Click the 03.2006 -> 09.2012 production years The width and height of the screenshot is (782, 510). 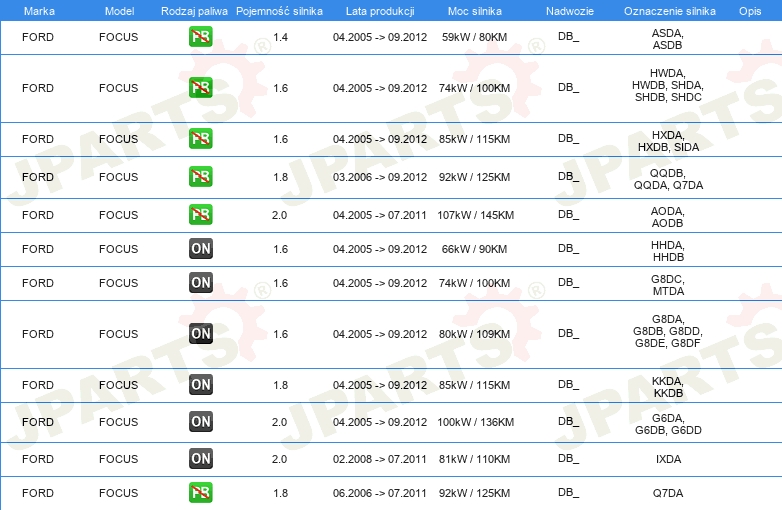click(380, 177)
